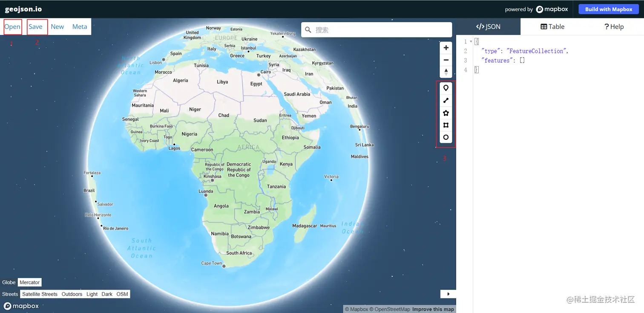Select the draw polygon tool

point(446,113)
